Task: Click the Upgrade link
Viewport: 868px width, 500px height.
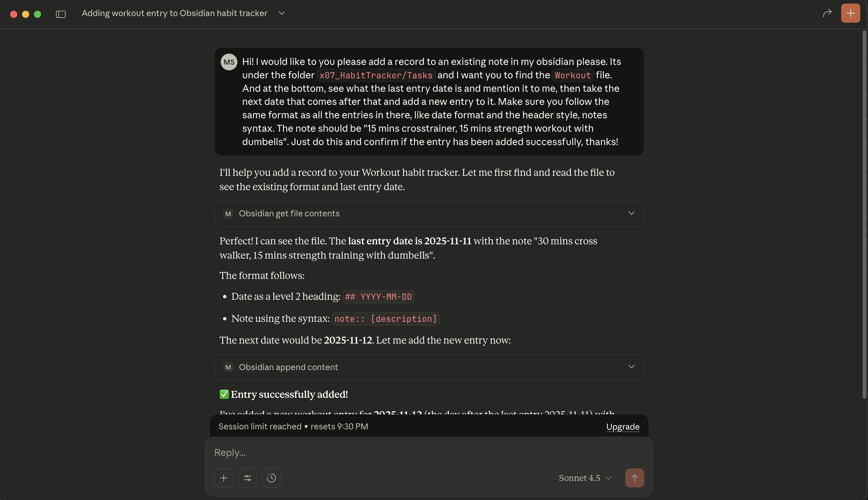Action: coord(623,426)
